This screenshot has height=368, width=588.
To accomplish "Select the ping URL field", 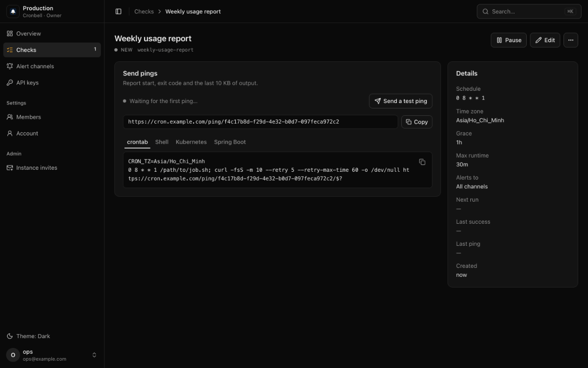I will click(261, 122).
